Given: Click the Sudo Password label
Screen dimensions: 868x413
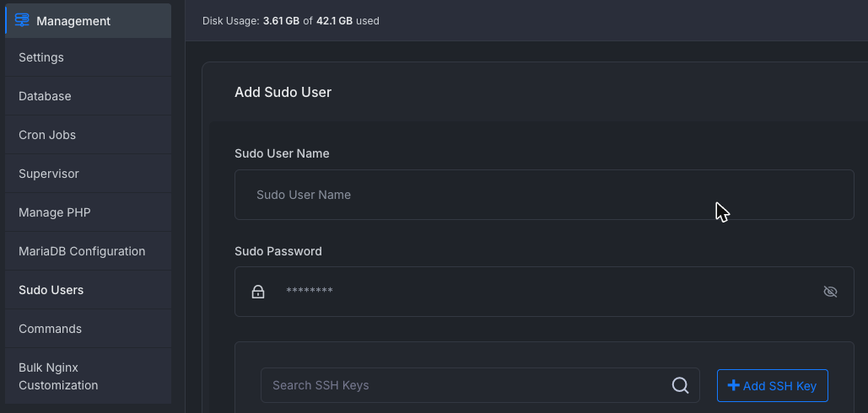Looking at the screenshot, I should point(278,251).
